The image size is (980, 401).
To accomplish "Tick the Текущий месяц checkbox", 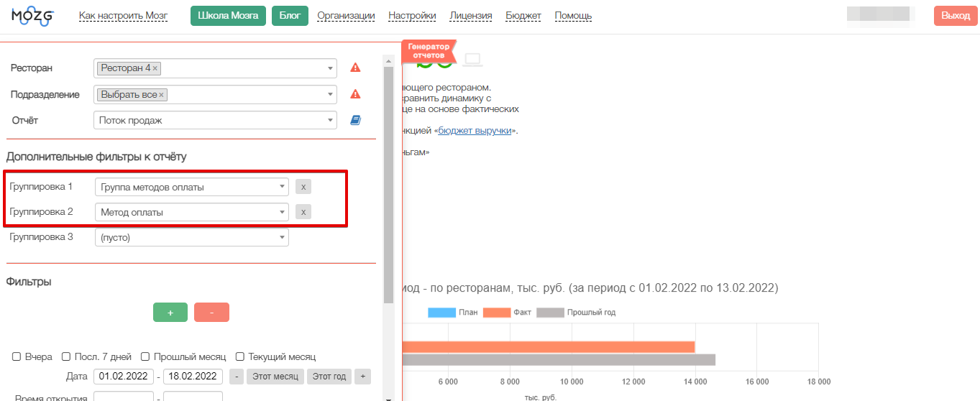I will pos(241,356).
